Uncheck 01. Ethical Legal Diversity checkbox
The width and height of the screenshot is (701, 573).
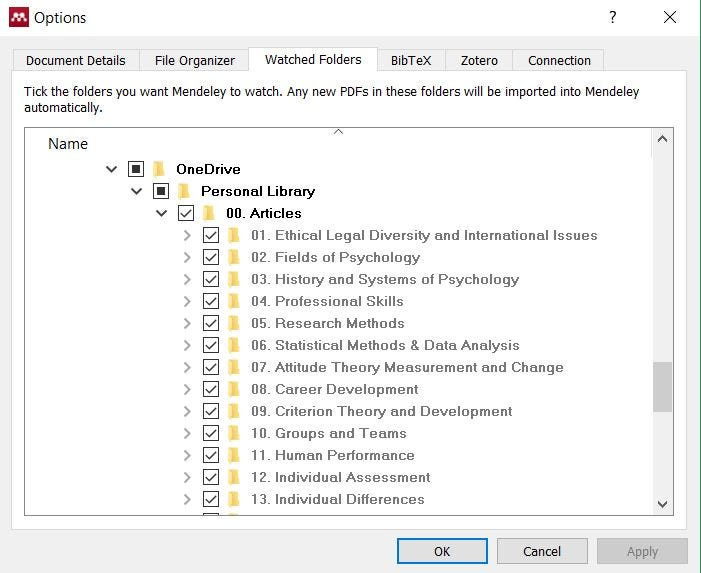tap(211, 235)
